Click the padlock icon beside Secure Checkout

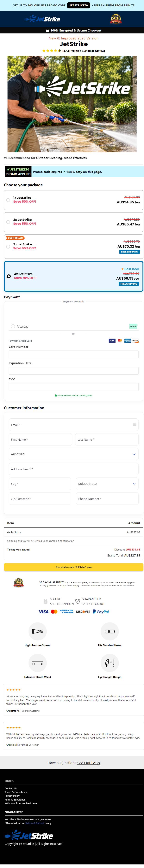pyautogui.click(x=47, y=30)
